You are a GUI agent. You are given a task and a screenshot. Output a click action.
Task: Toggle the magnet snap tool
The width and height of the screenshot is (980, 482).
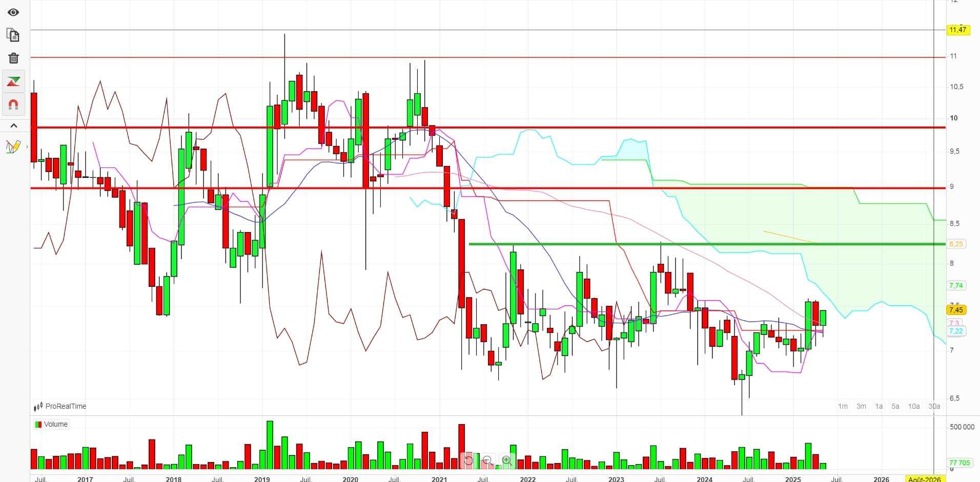pos(13,104)
